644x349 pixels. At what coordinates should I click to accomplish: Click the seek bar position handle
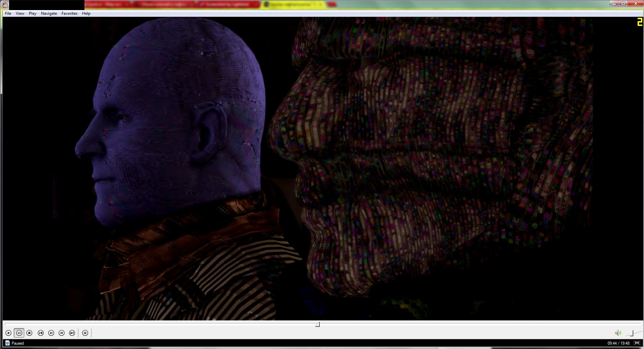[x=317, y=324]
